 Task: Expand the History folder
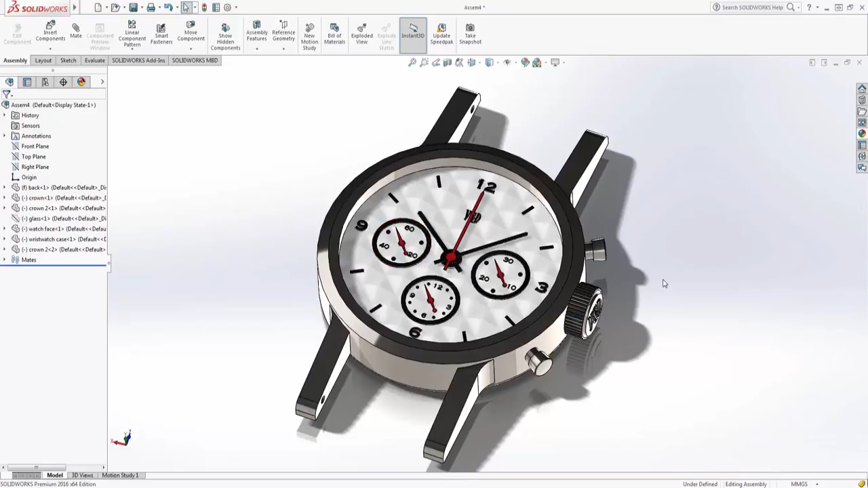5,115
